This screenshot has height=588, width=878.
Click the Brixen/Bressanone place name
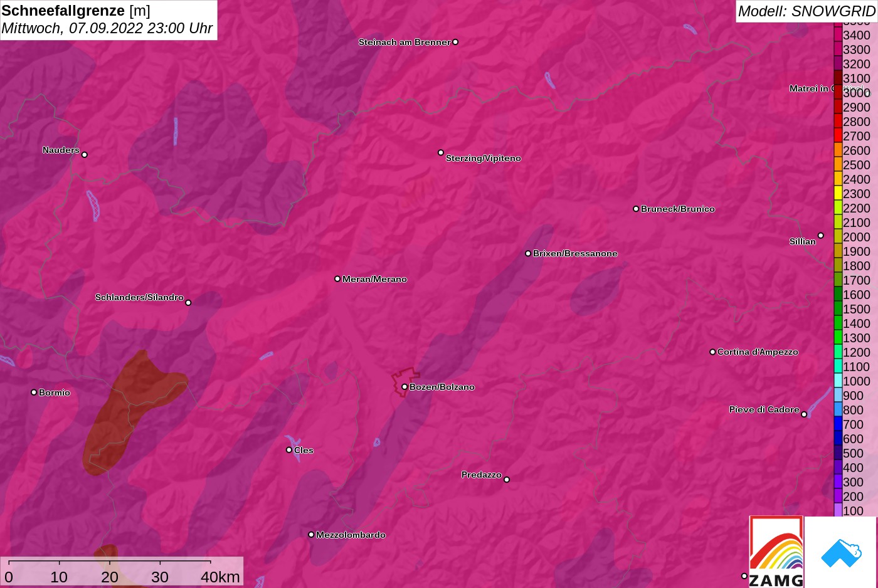tap(575, 253)
